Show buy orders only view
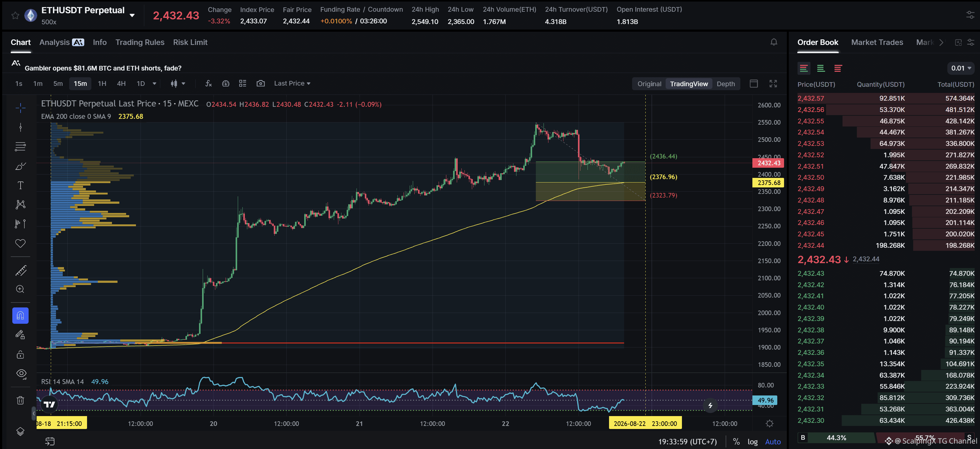Viewport: 980px width, 449px height. (x=821, y=69)
